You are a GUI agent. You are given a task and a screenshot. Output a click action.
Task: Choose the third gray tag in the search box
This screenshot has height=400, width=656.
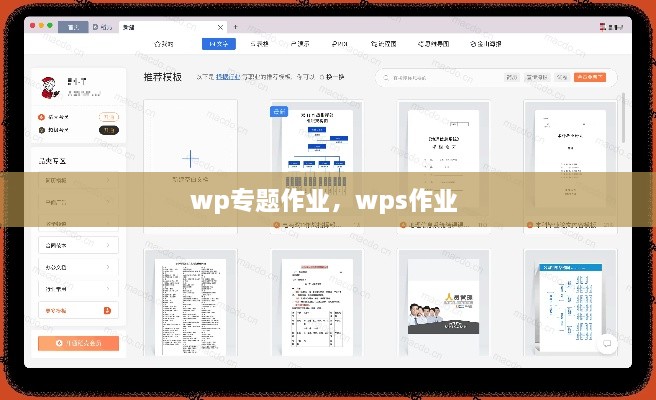click(562, 77)
